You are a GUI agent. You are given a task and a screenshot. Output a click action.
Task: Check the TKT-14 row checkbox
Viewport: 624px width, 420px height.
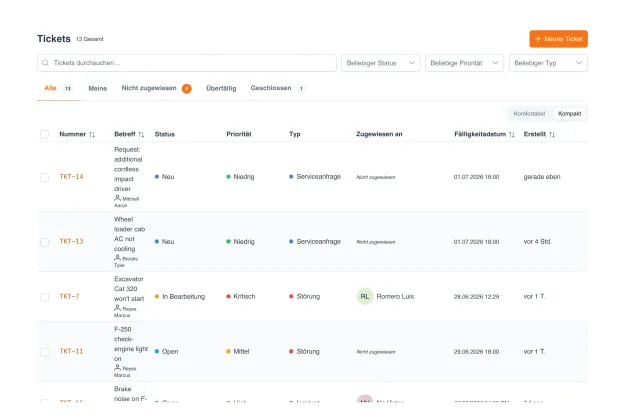tap(45, 177)
